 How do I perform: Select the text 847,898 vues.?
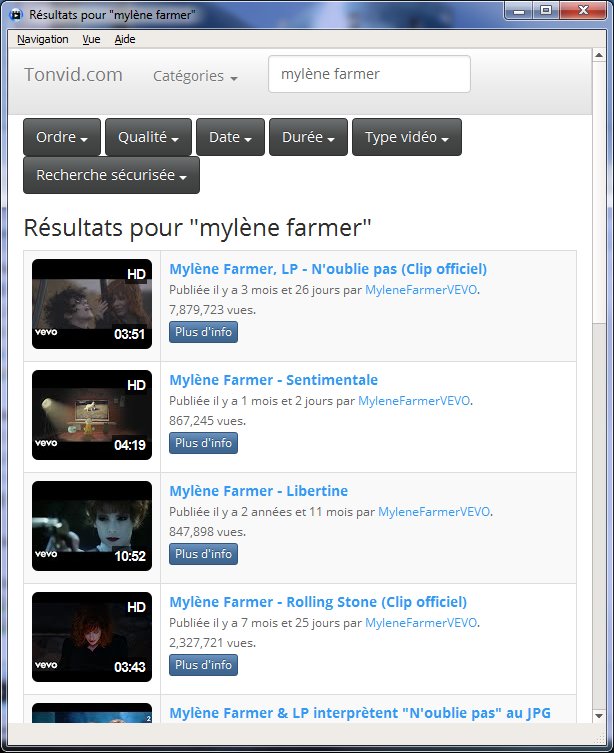tap(207, 532)
